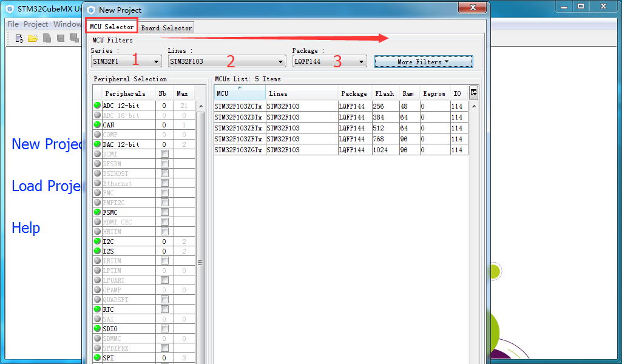Switch to the Board Selector tab
This screenshot has width=622, height=364.
coord(166,28)
